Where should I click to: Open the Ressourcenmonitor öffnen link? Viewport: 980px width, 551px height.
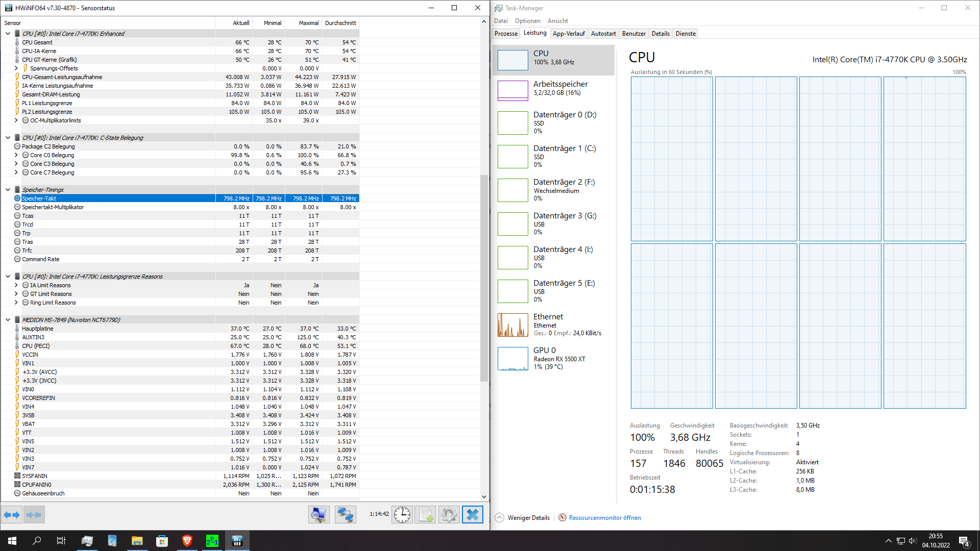coord(604,517)
